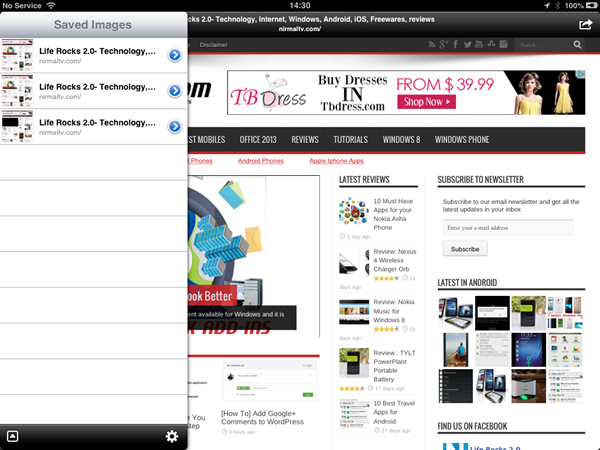Screen dimensions: 600x450
Task: Open 10 Best Travel Apps for Android
Action: point(394,412)
